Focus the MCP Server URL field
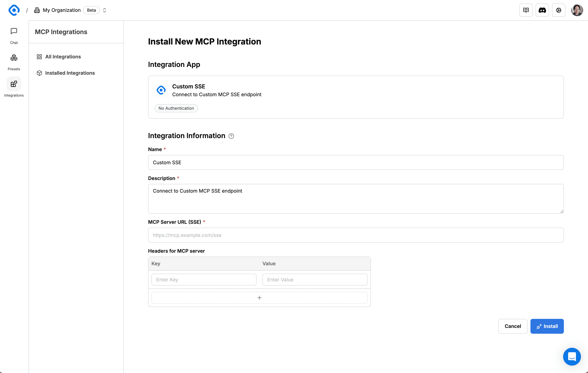 (356, 235)
